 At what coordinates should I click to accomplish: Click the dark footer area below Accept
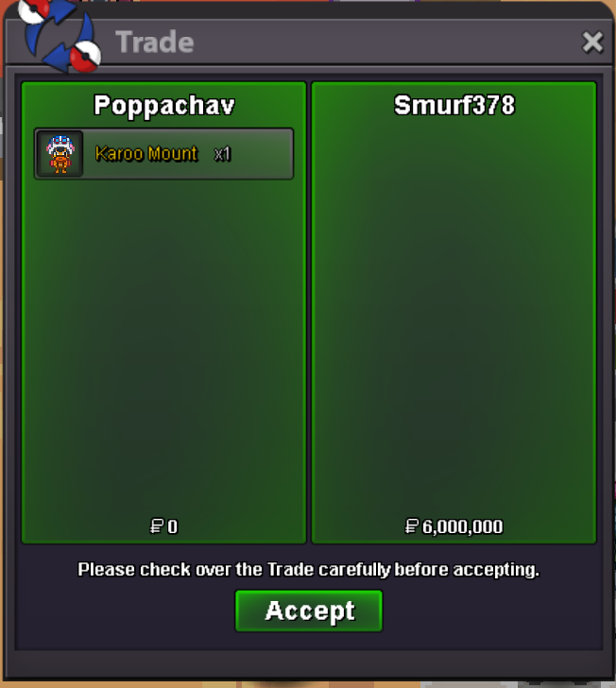point(309,663)
